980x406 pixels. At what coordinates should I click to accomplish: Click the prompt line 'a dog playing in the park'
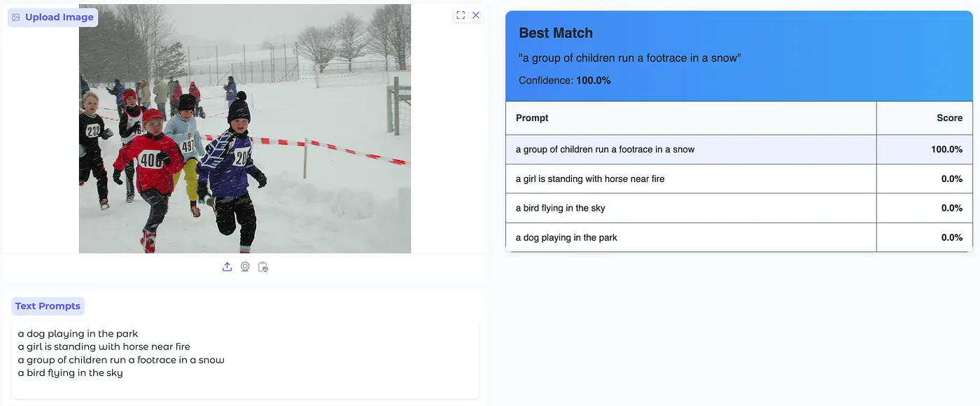(x=78, y=334)
